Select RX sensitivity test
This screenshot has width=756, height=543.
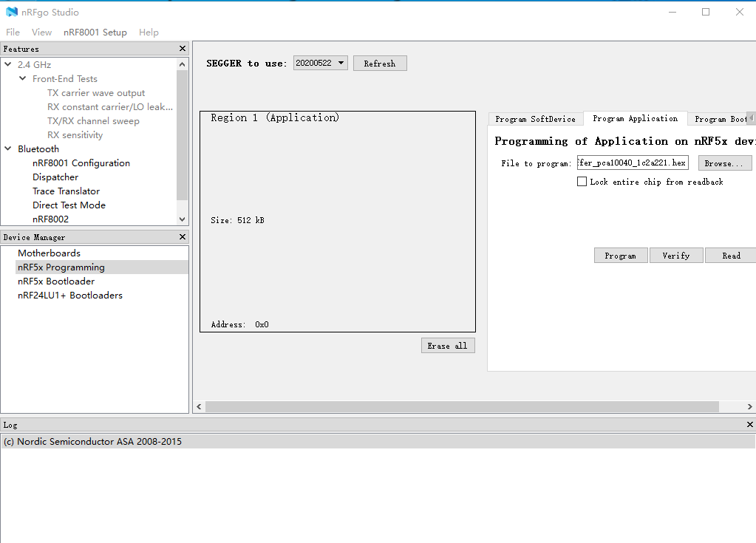pos(75,134)
